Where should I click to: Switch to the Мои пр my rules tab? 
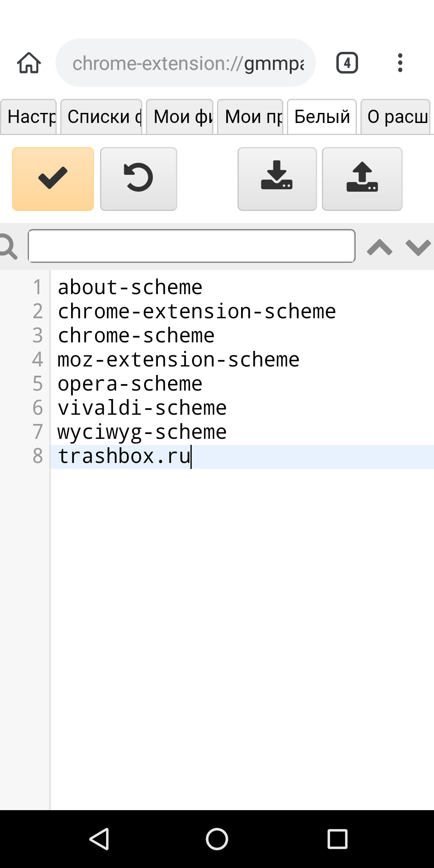[x=250, y=117]
